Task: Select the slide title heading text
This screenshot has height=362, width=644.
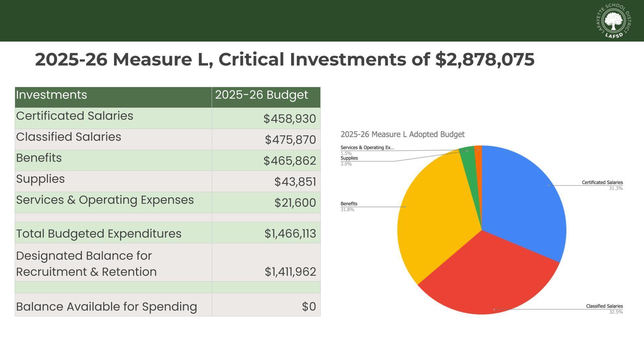Action: (x=284, y=59)
